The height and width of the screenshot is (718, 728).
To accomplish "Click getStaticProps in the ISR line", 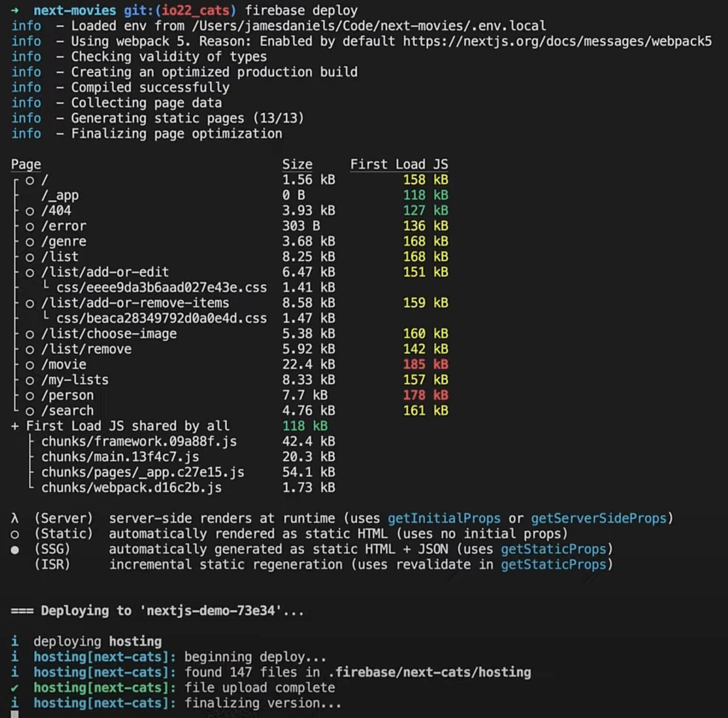I will (x=553, y=565).
